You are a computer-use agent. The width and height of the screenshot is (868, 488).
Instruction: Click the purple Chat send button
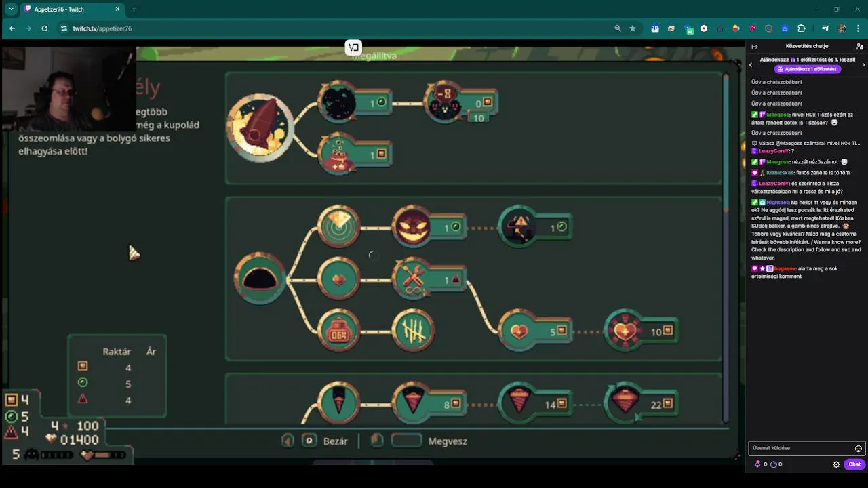[854, 464]
